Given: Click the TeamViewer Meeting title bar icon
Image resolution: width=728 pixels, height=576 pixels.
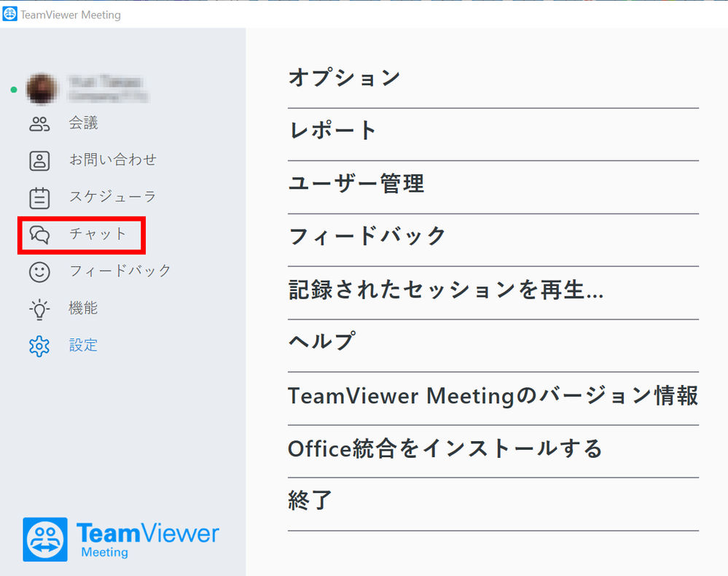Looking at the screenshot, I should click(9, 14).
